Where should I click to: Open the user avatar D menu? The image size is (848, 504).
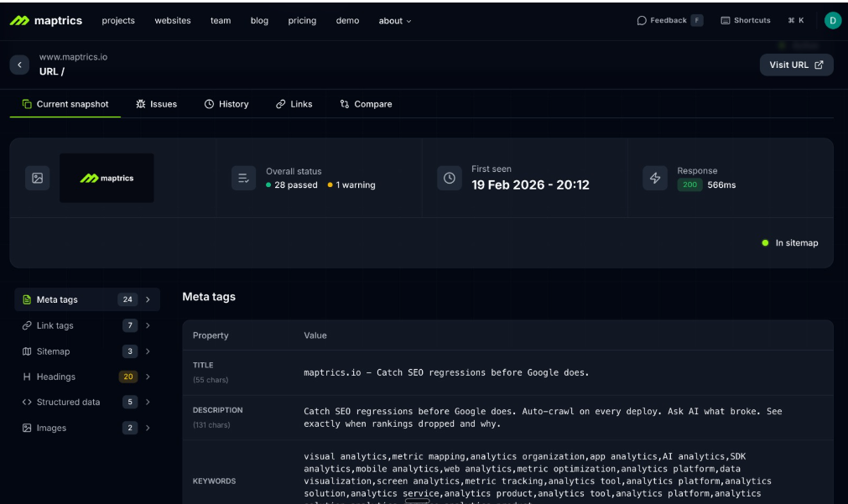tap(833, 21)
